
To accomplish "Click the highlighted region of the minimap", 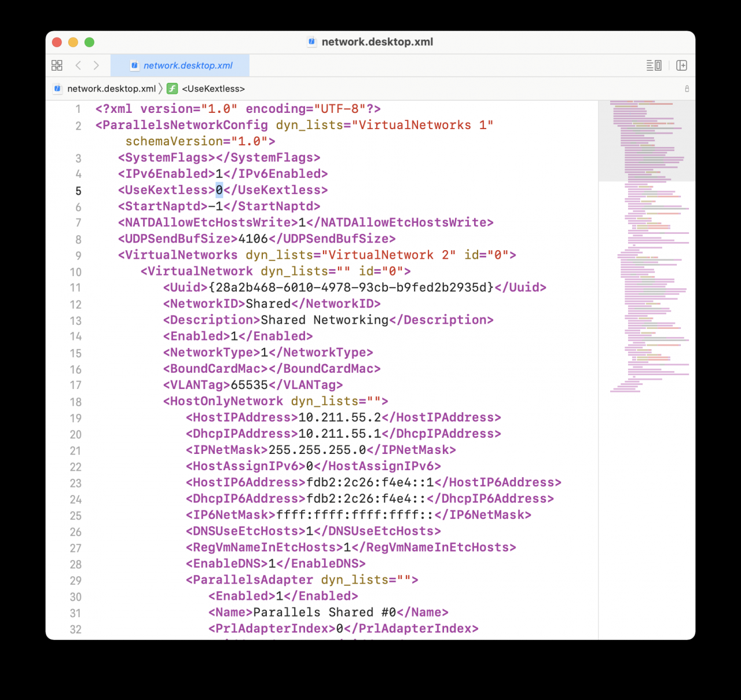I will pos(647,139).
